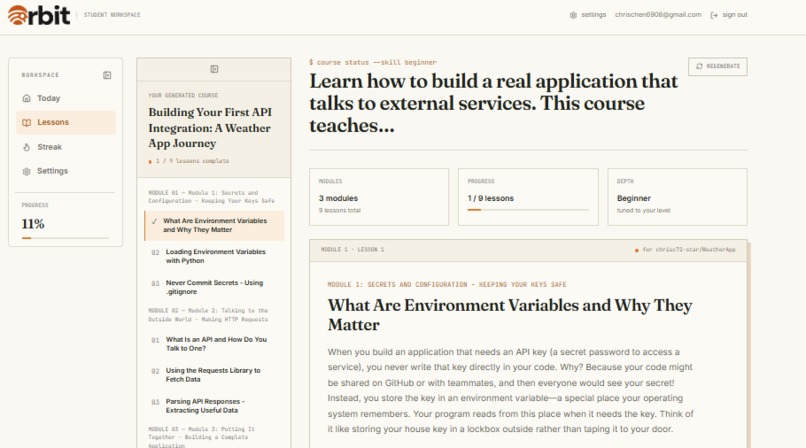
Task: Click the checkmark on completed lesson
Action: [x=154, y=221]
